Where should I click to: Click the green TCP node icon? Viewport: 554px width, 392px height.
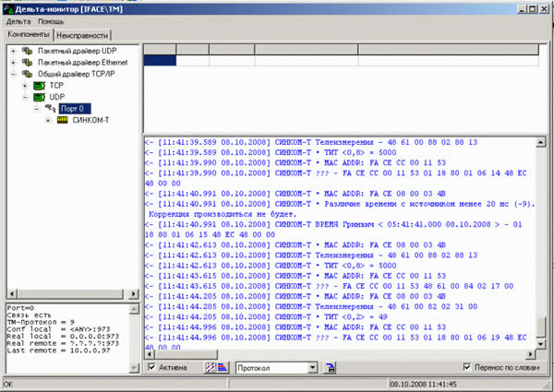tap(40, 85)
